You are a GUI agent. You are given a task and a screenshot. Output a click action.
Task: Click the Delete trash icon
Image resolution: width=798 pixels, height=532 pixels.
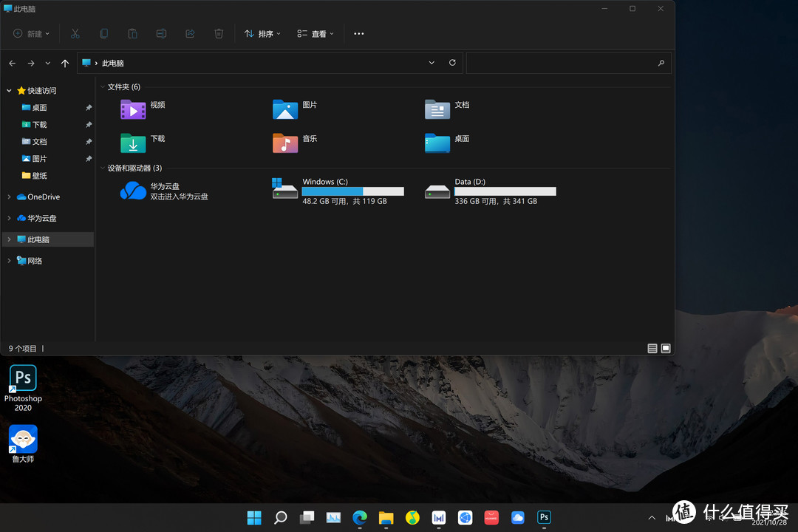coord(219,33)
